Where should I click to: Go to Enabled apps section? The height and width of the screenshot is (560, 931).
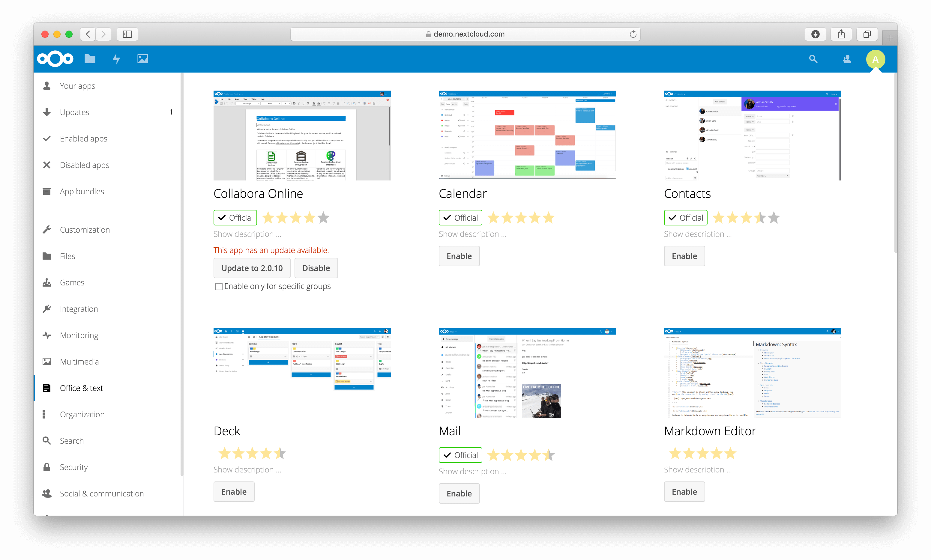[83, 139]
